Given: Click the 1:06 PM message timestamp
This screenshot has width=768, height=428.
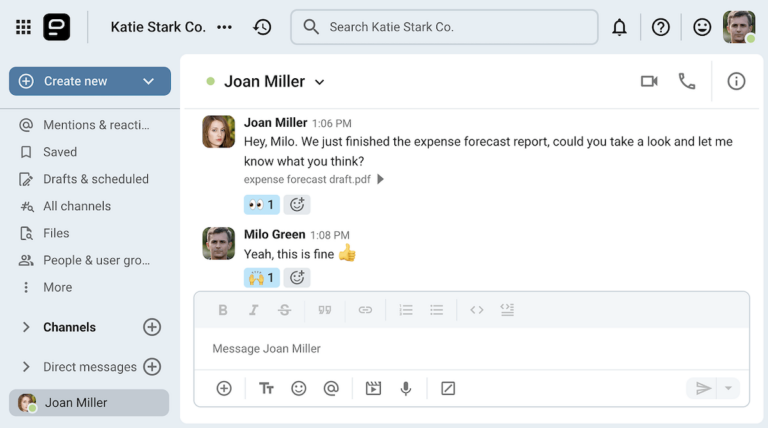Looking at the screenshot, I should (x=332, y=123).
